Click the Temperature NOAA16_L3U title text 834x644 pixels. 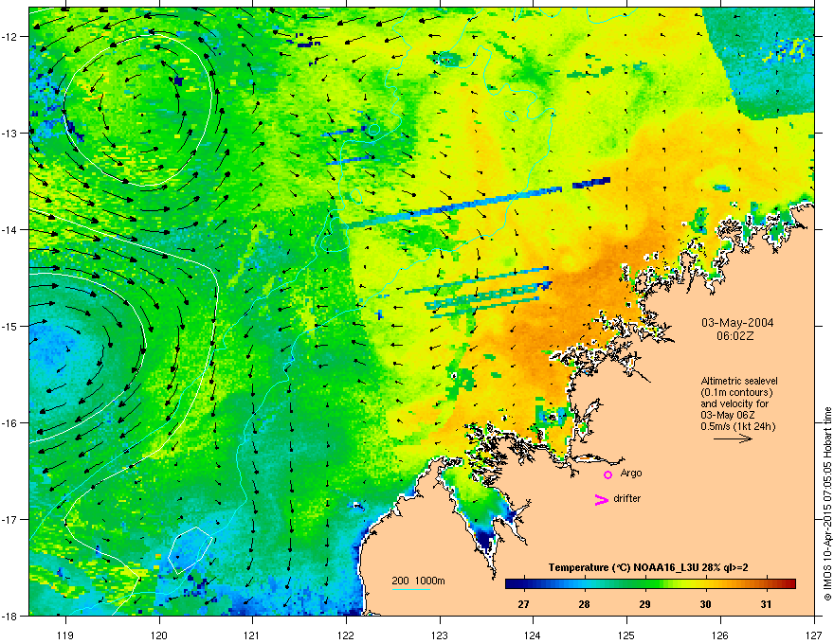[648, 567]
